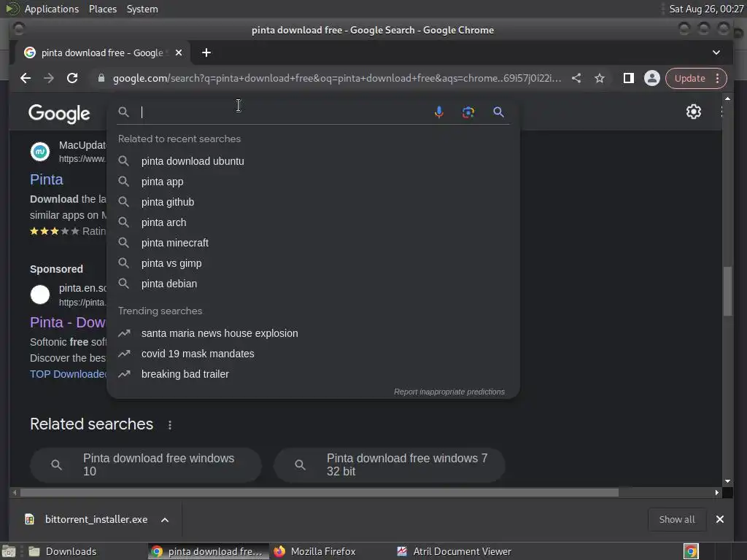
Task: Bookmark this page with the star icon
Action: point(600,78)
